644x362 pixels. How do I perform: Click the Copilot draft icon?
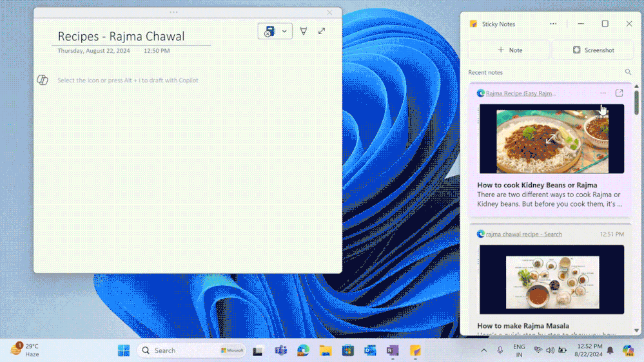click(43, 80)
